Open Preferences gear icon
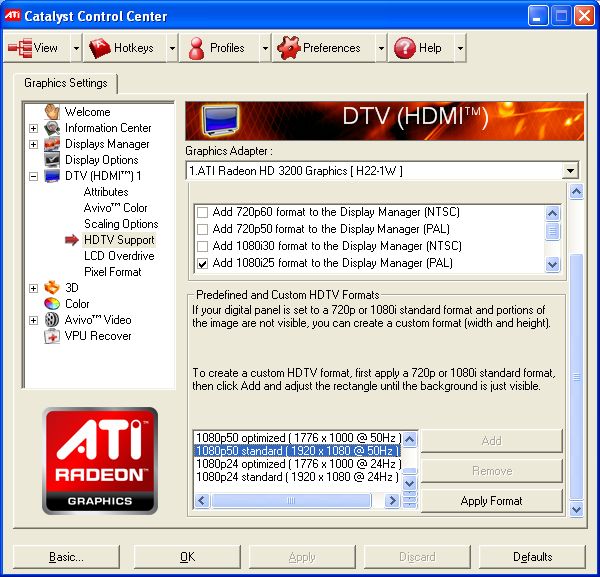The width and height of the screenshot is (600, 577). click(288, 48)
